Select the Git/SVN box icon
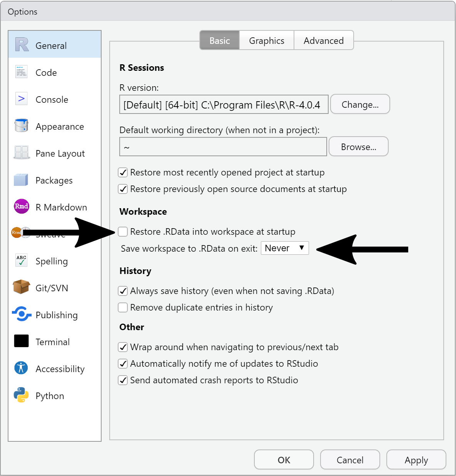The image size is (456, 476). point(22,287)
